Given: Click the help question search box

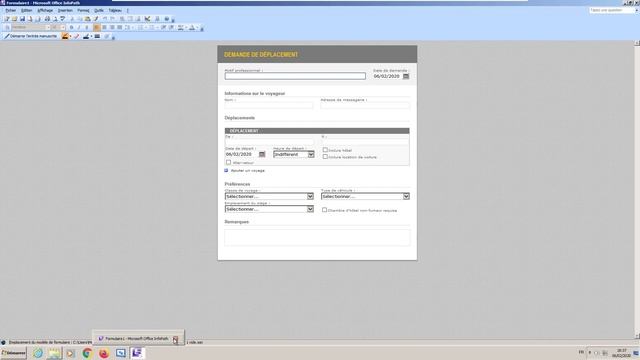Looking at the screenshot, I should 612,10.
